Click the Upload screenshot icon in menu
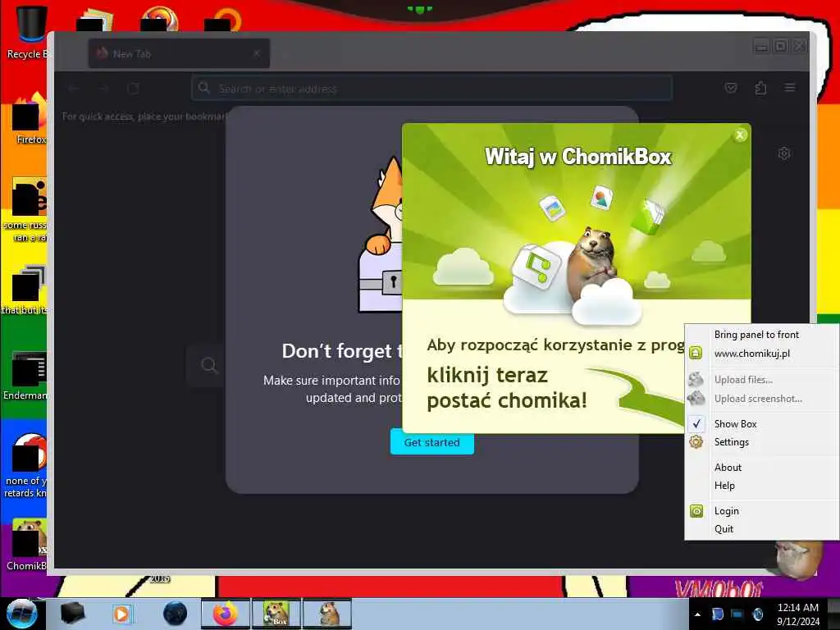 (696, 398)
